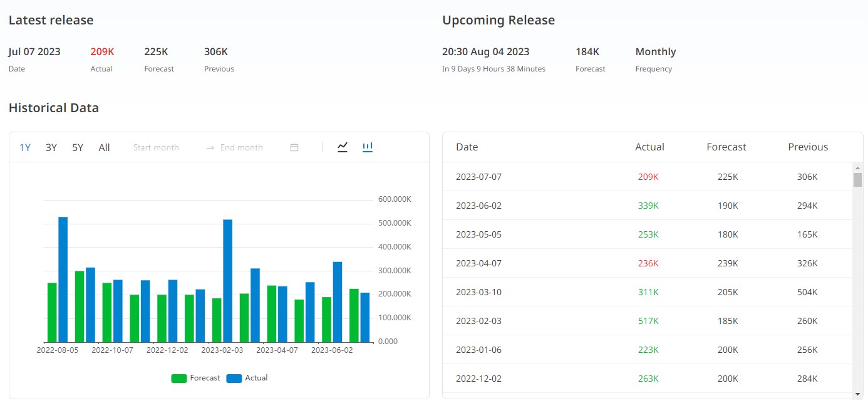Image resolution: width=868 pixels, height=403 pixels.
Task: Select the 5Y time range
Action: pyautogui.click(x=78, y=148)
